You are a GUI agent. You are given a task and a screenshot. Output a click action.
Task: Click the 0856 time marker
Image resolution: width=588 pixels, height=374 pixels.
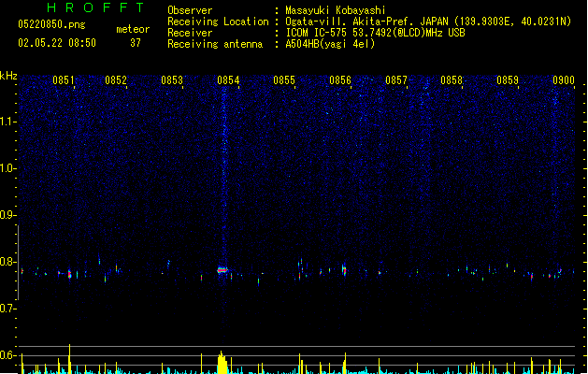[x=340, y=80]
